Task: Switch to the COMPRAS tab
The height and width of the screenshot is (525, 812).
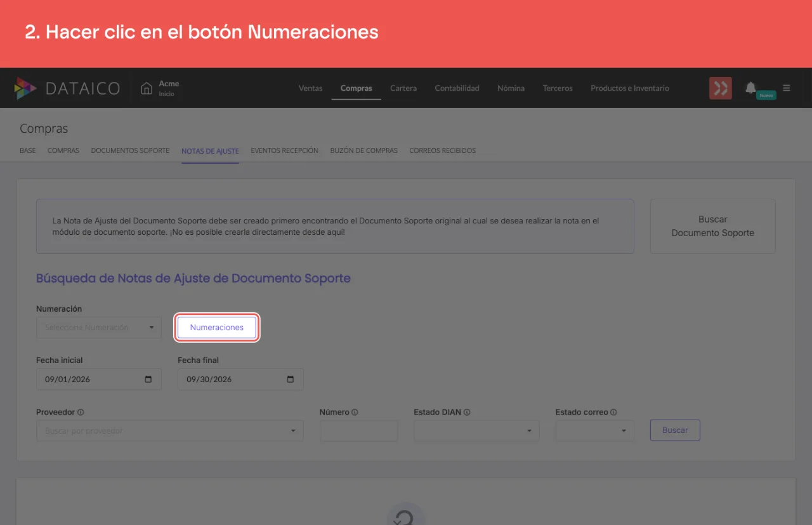Action: pyautogui.click(x=63, y=151)
